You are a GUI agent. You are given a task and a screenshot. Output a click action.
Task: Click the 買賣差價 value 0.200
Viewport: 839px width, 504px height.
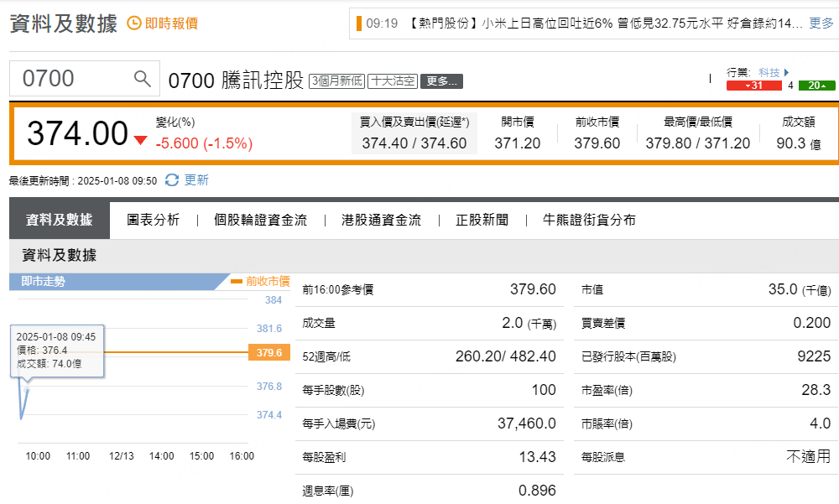click(811, 323)
